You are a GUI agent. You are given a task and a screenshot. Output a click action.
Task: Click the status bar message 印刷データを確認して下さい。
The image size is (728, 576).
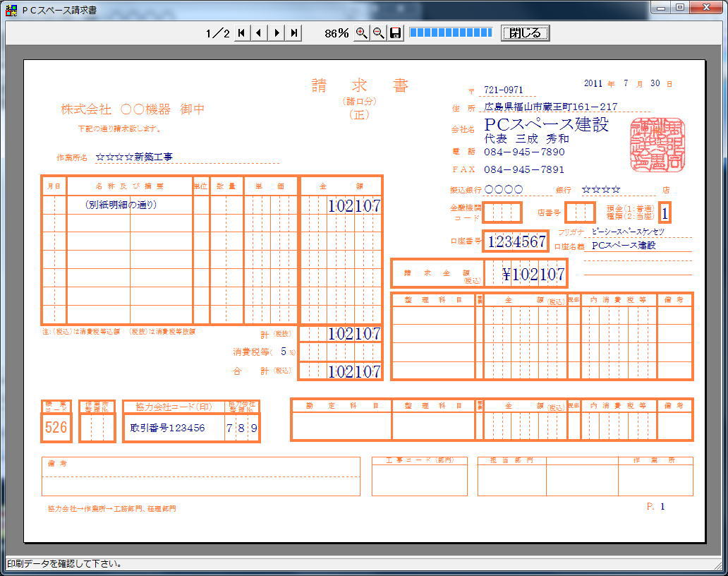pyautogui.click(x=64, y=564)
